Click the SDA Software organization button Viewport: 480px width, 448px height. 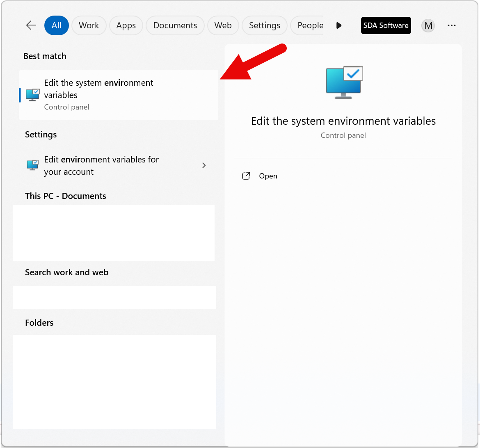386,25
